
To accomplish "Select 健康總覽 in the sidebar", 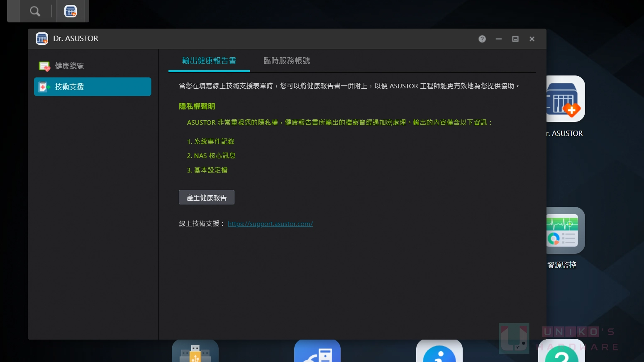I will (x=93, y=66).
